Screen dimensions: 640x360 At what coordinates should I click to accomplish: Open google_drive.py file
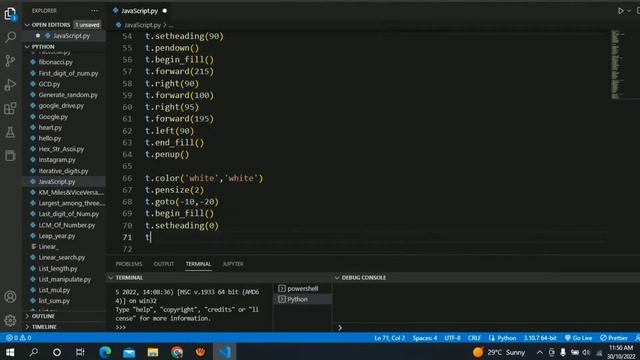(x=61, y=106)
